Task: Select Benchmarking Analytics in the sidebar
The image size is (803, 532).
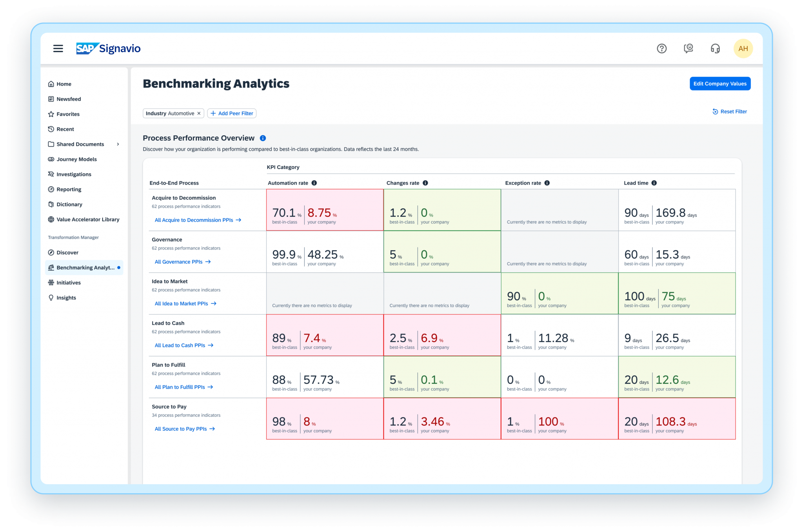Action: click(x=85, y=267)
